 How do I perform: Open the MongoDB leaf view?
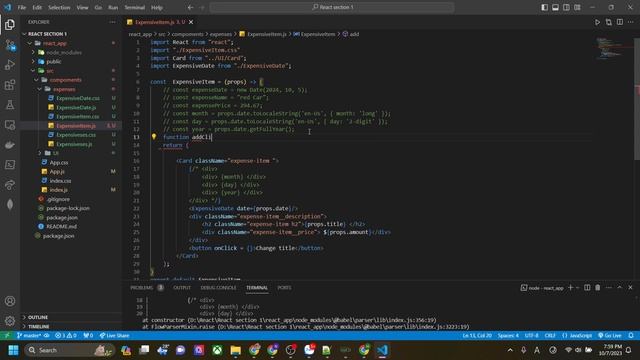click(10, 204)
